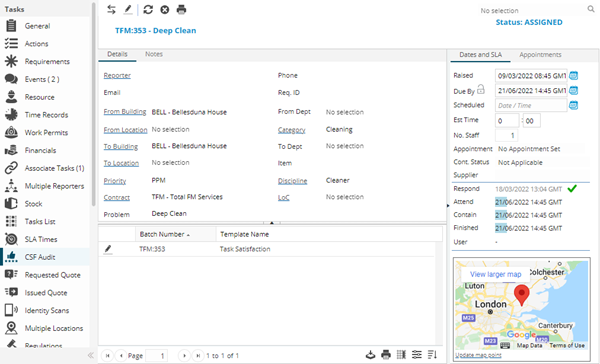Click the Est Time hours field

[x=507, y=121]
